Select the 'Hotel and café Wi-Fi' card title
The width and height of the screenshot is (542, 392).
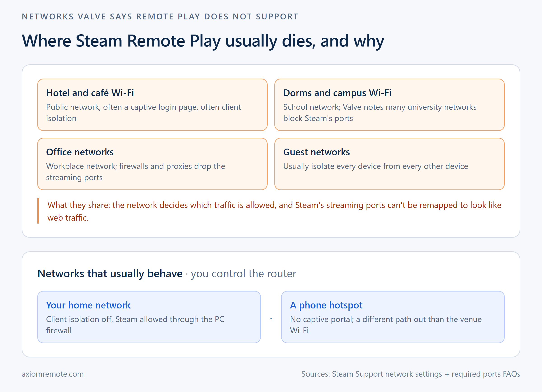coord(90,93)
